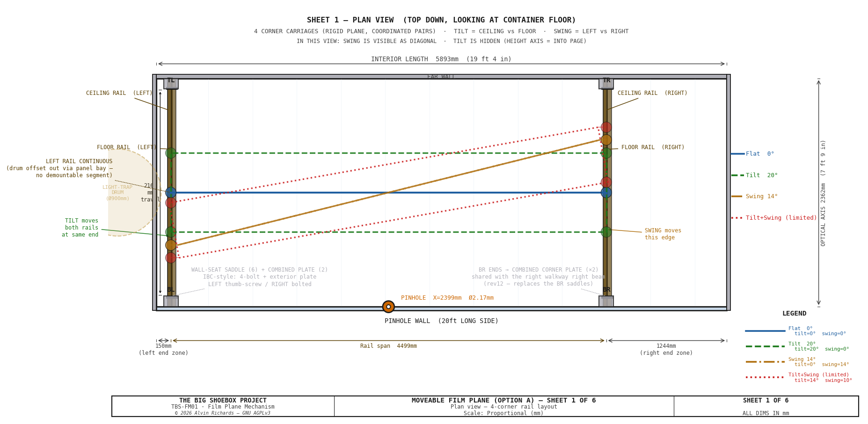Click blue line sample for 'tilt=0° swing=0°'
Image resolution: width=868 pixels, height=424 pixels.
click(x=765, y=331)
